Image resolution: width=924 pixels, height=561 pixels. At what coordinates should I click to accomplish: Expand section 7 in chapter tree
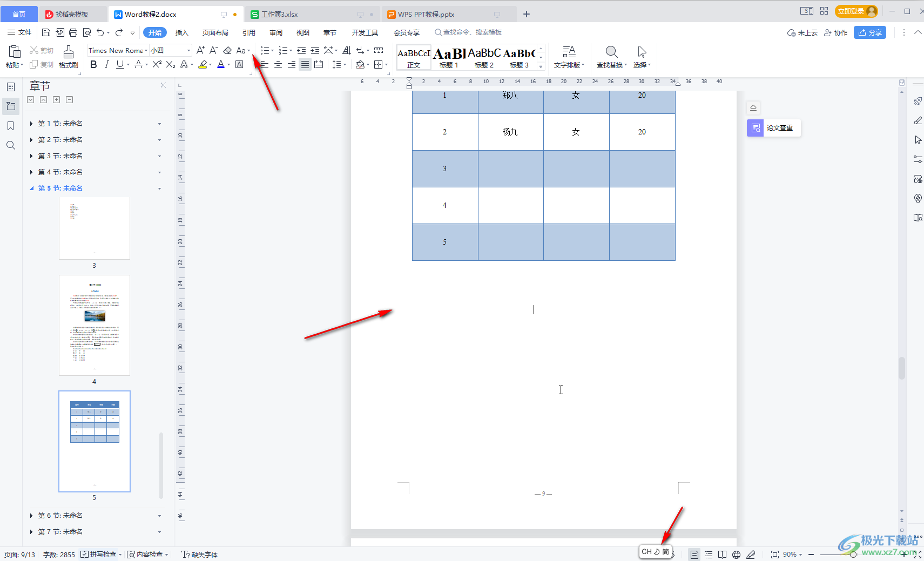[31, 532]
